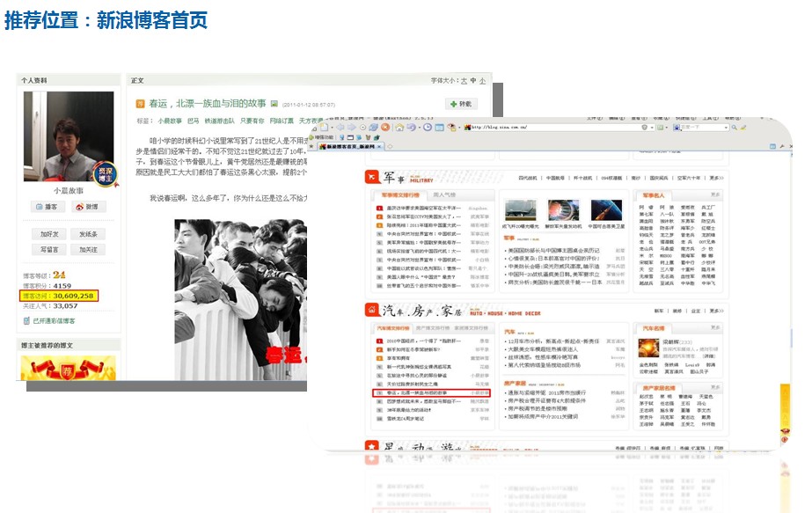Click the 加好友 button
The height and width of the screenshot is (513, 812).
[49, 234]
